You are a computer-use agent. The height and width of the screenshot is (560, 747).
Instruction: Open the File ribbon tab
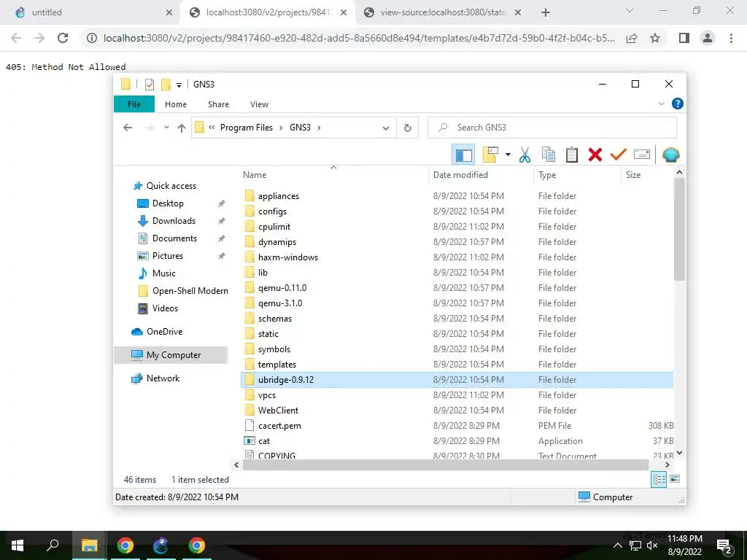(x=134, y=104)
